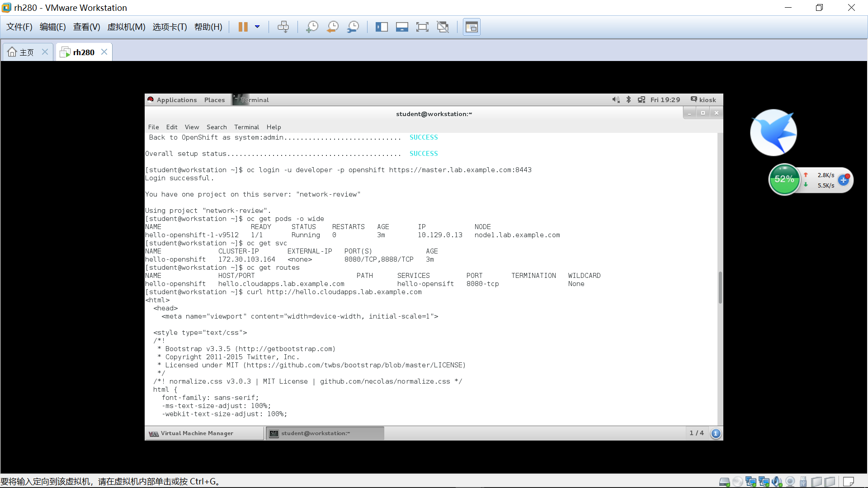The height and width of the screenshot is (488, 868).
Task: Open the calendar from Fri 19:29 clock
Action: (x=665, y=99)
